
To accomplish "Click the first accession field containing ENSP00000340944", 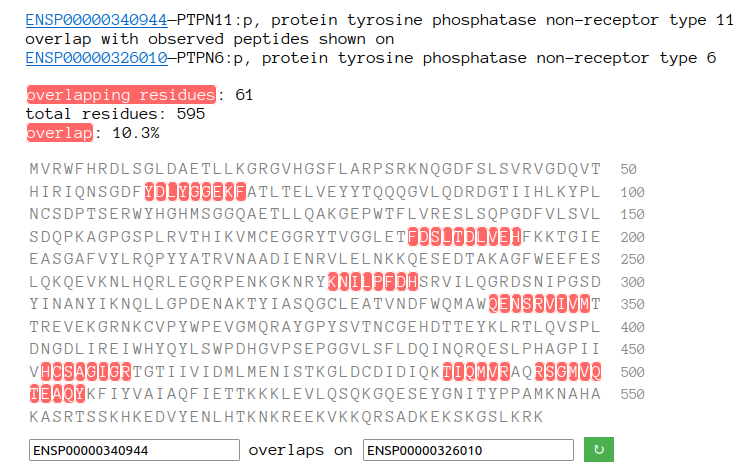I will click(x=134, y=450).
